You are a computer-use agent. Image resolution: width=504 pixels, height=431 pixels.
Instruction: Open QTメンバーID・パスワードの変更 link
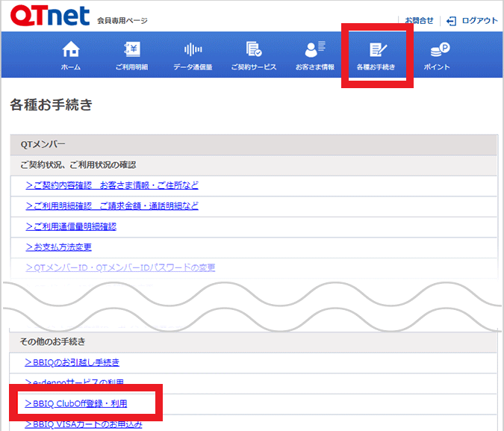click(120, 267)
